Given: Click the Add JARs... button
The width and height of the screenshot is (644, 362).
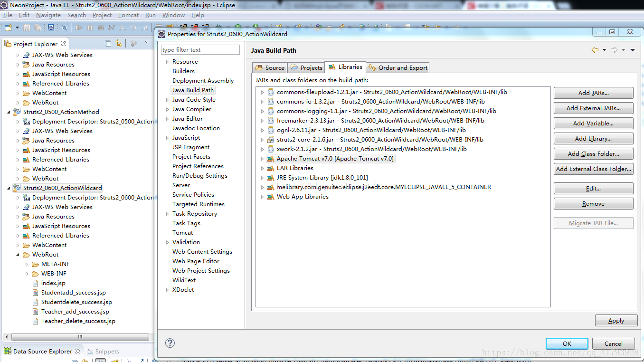Looking at the screenshot, I should 593,93.
